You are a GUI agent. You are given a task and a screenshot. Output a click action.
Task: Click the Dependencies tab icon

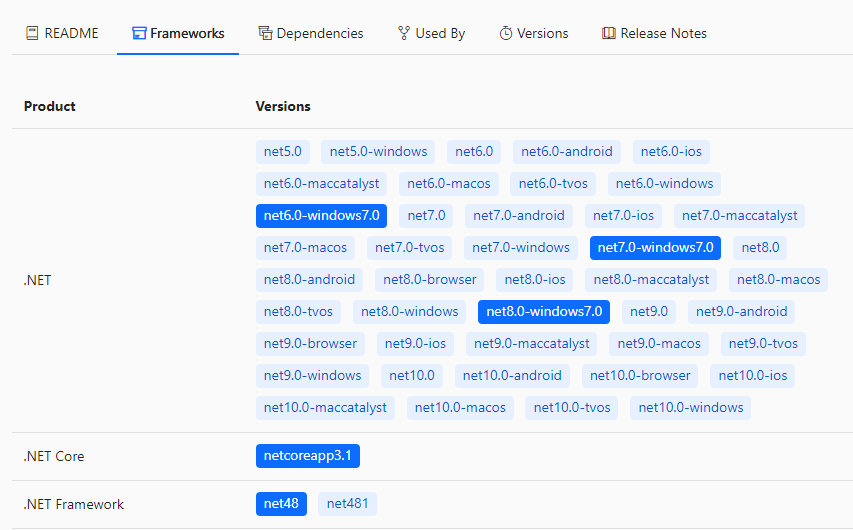pos(265,33)
